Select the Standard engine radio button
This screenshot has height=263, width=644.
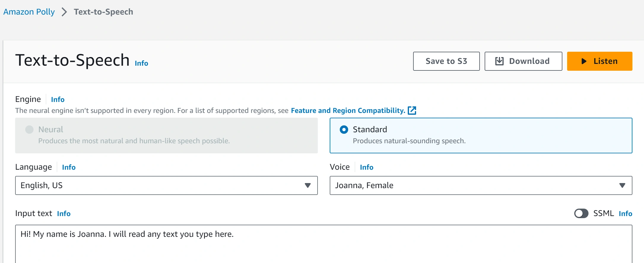[344, 130]
